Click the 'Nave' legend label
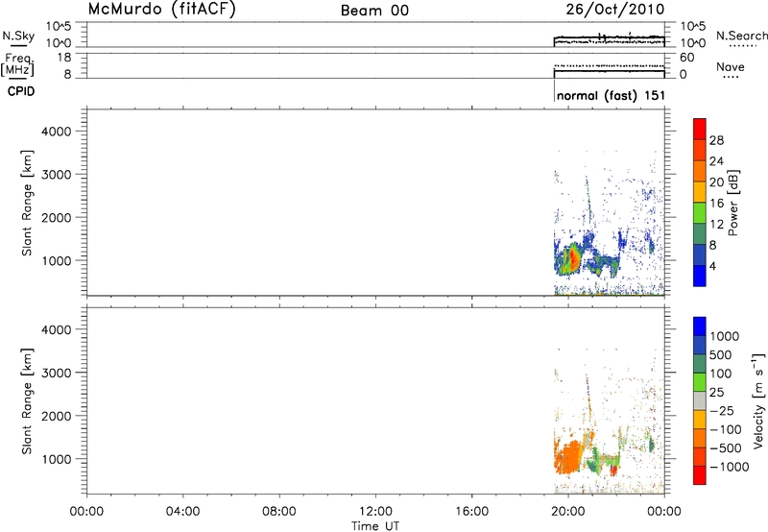This screenshot has width=768, height=532. (x=731, y=66)
